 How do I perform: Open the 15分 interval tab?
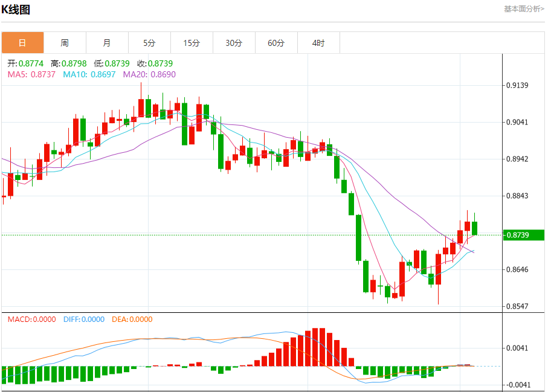(x=192, y=43)
